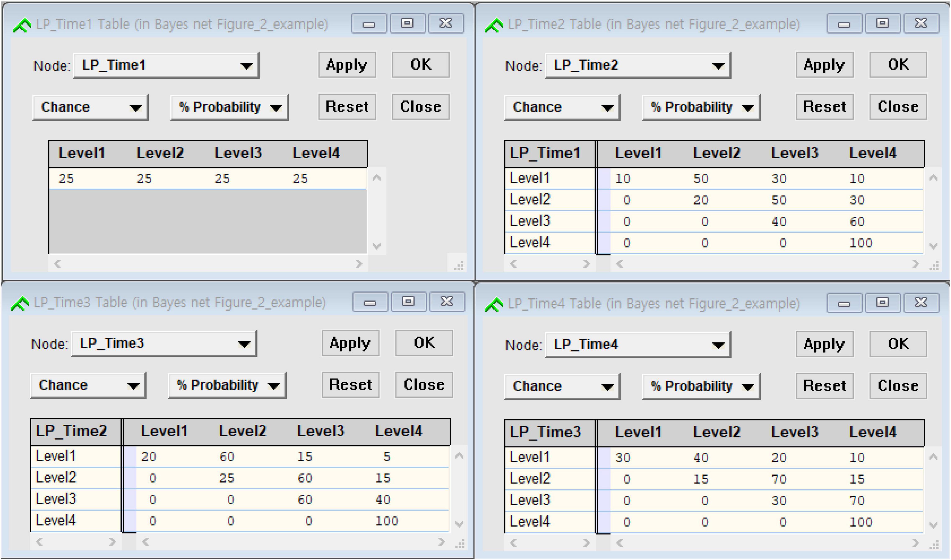951x560 pixels.
Task: Click vertical scrollbar up arrow in LP_Time1 table
Action: click(x=376, y=178)
